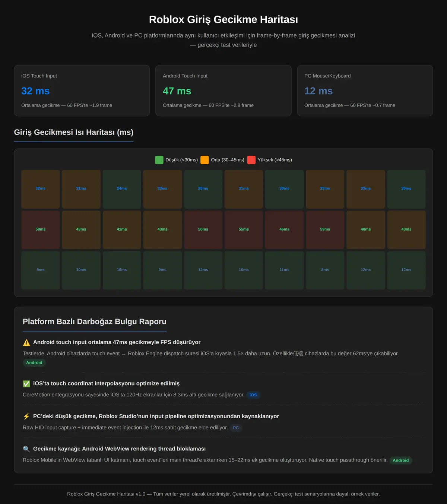Click the iOS tag after the CoreMotion sentence

pos(253,395)
